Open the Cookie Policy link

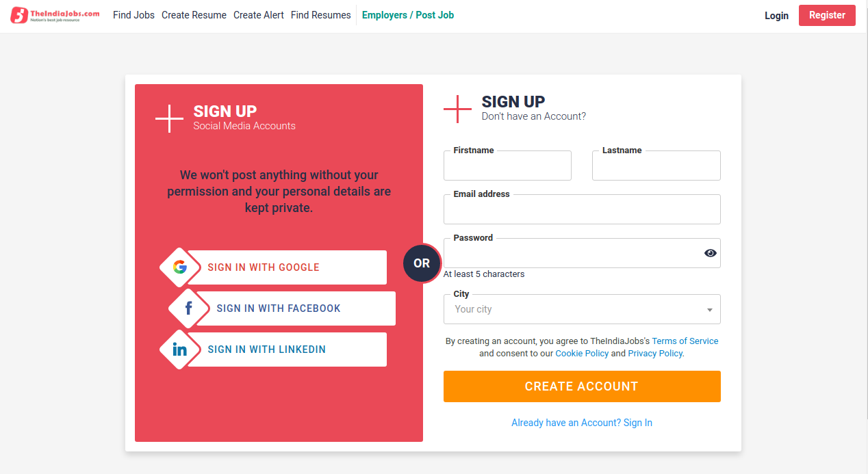coord(582,353)
